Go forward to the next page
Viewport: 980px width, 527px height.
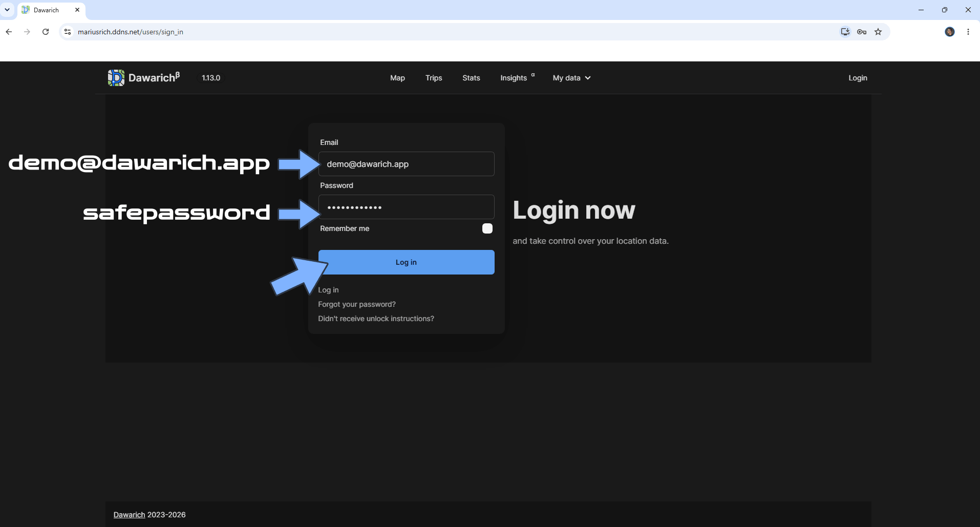point(27,32)
